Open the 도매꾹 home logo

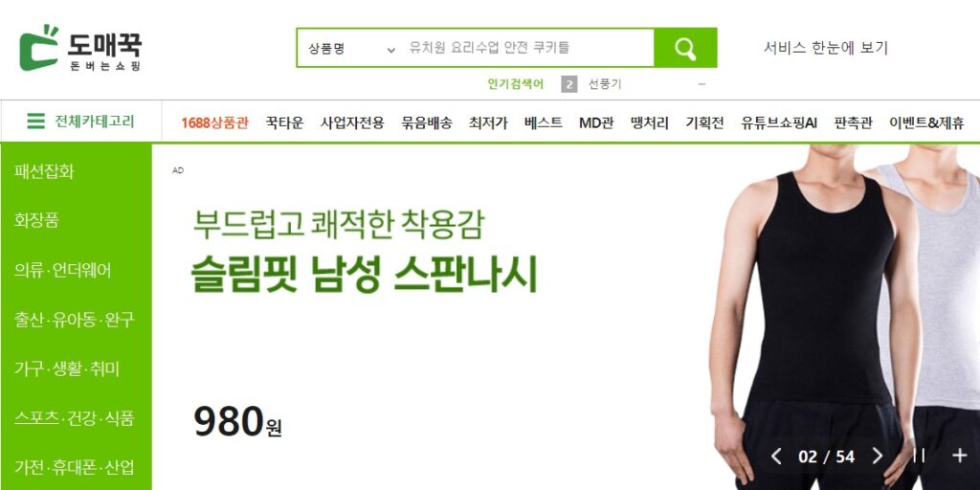click(80, 48)
